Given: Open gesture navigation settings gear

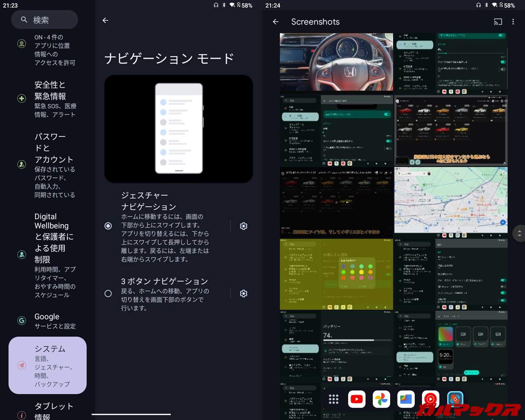Looking at the screenshot, I should point(244,226).
